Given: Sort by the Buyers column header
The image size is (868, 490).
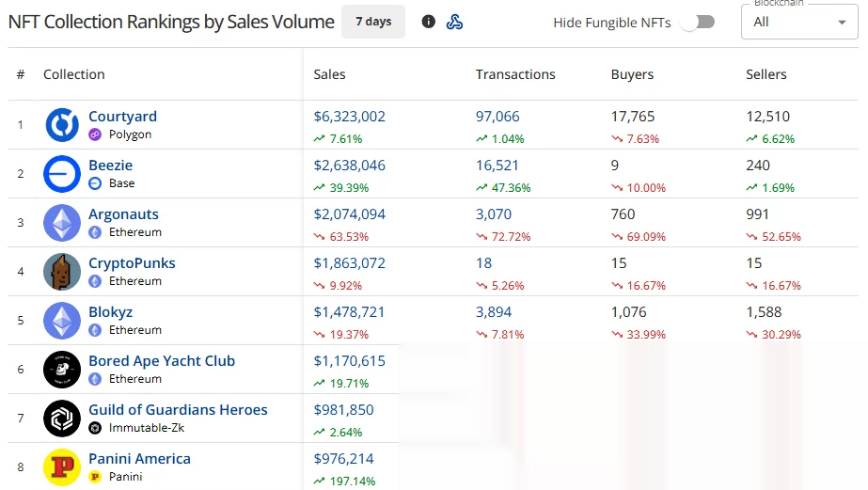Looking at the screenshot, I should click(632, 74).
